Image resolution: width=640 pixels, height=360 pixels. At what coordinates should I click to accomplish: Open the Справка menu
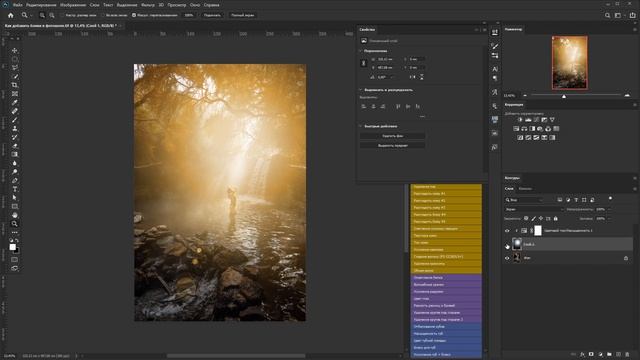point(211,5)
